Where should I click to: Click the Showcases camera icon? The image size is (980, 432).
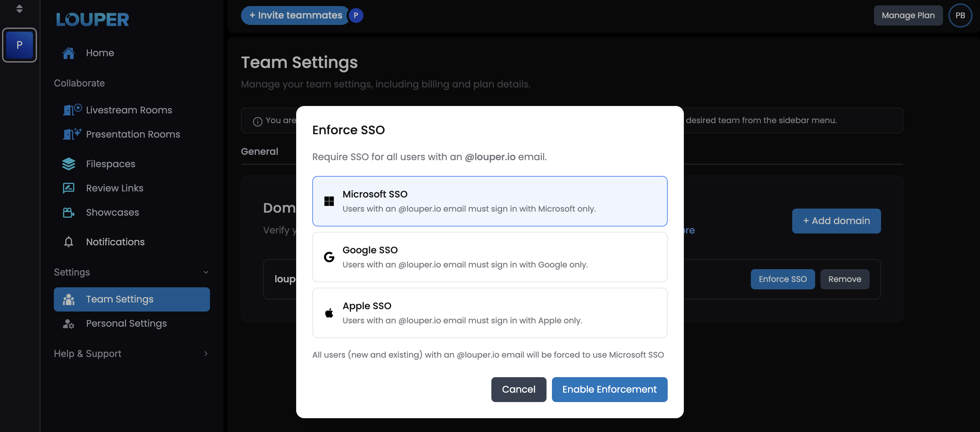coord(68,213)
